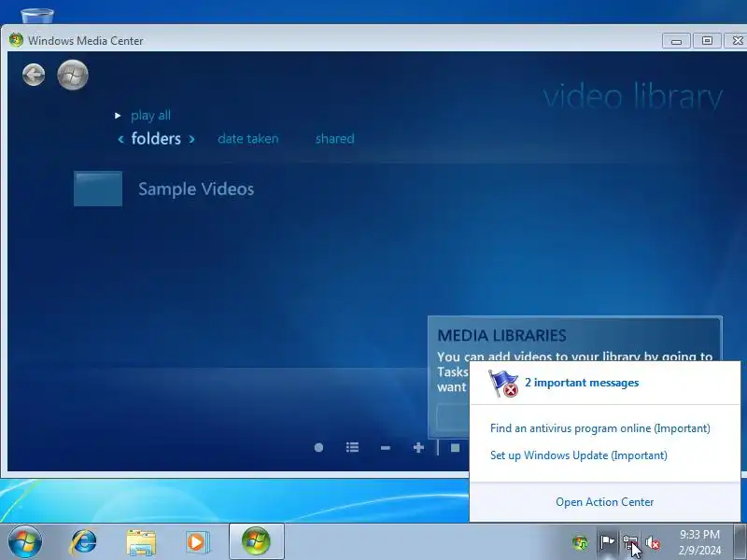Select the Sample Videos label

tap(196, 189)
